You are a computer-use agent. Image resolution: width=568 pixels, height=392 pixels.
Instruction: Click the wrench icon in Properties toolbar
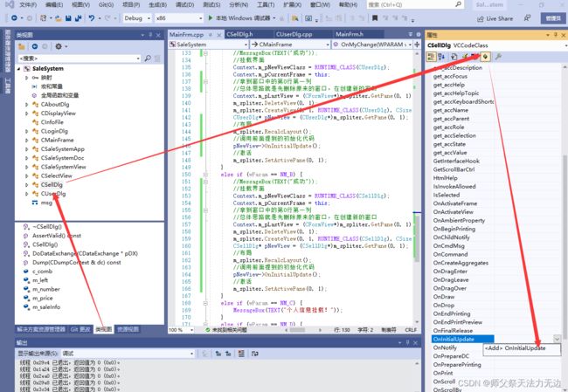498,57
